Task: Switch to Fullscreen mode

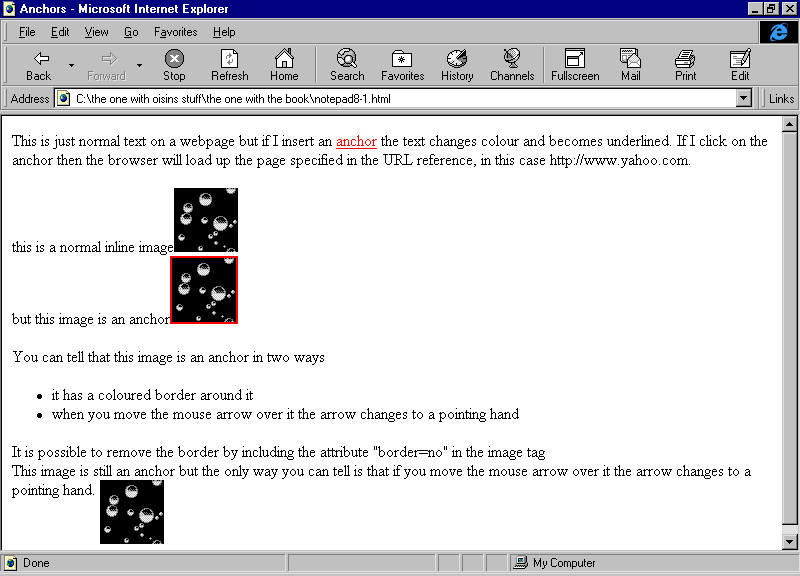Action: pos(575,65)
